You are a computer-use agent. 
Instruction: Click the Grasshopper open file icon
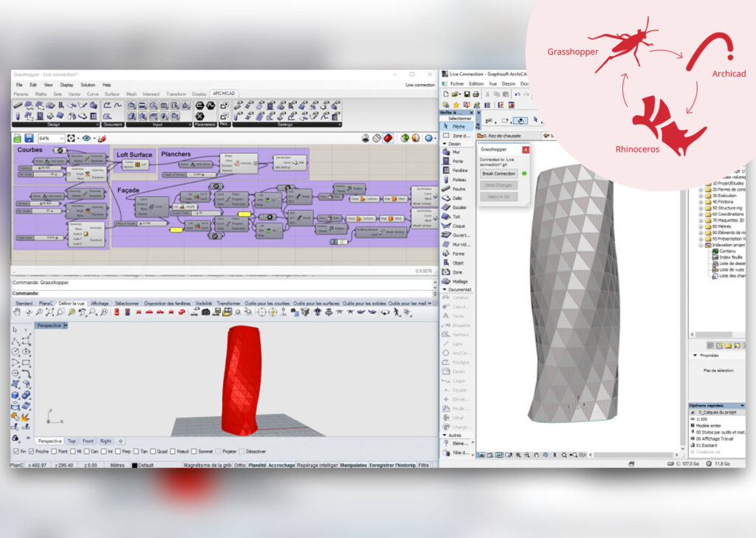[18, 138]
